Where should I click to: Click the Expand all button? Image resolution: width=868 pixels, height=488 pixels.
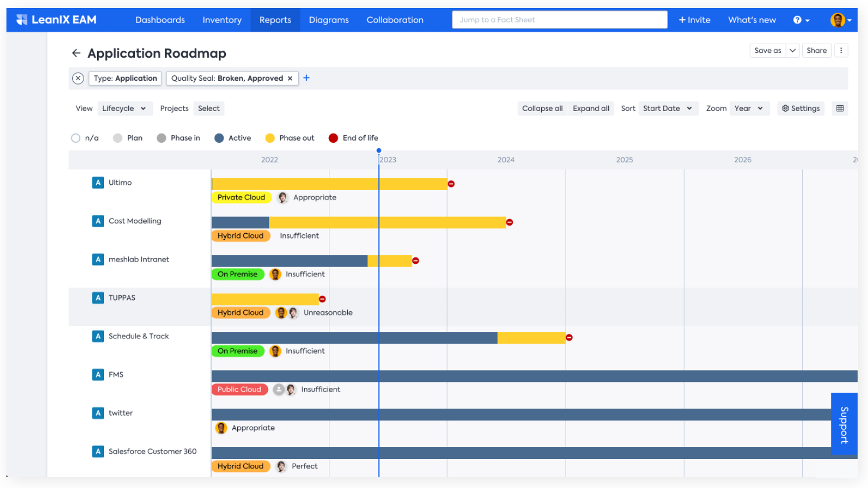[591, 108]
